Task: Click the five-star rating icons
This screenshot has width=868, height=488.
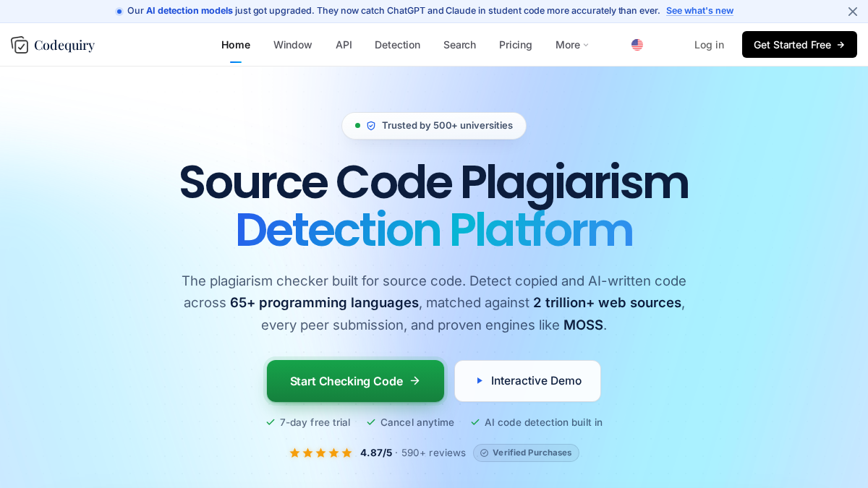Action: 320,453
